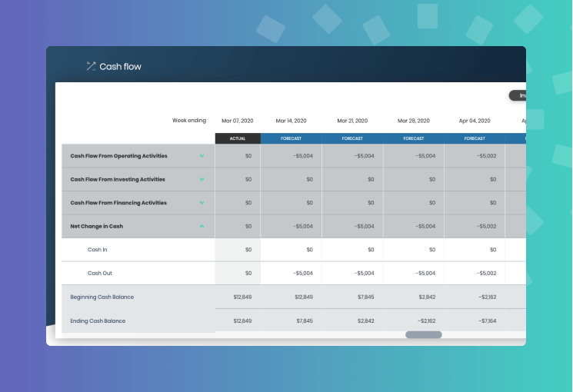The width and height of the screenshot is (573, 392).
Task: Expand Cash Flow From Financing Activities row
Action: pos(202,203)
